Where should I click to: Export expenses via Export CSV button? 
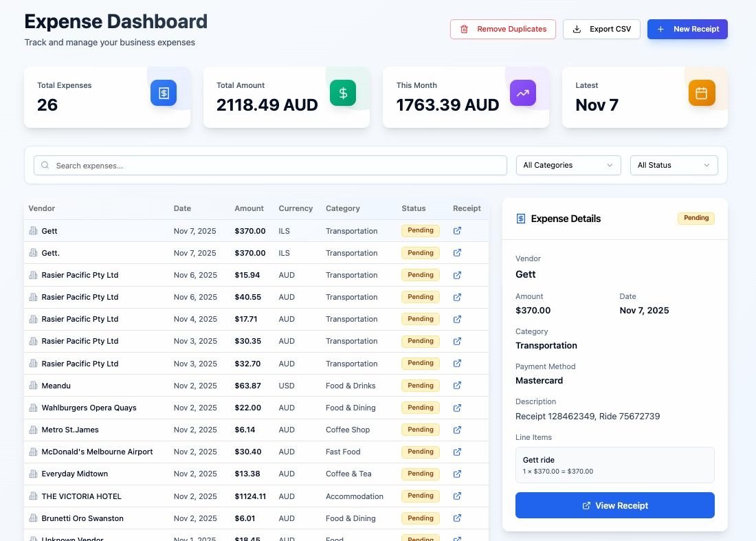[x=601, y=29]
